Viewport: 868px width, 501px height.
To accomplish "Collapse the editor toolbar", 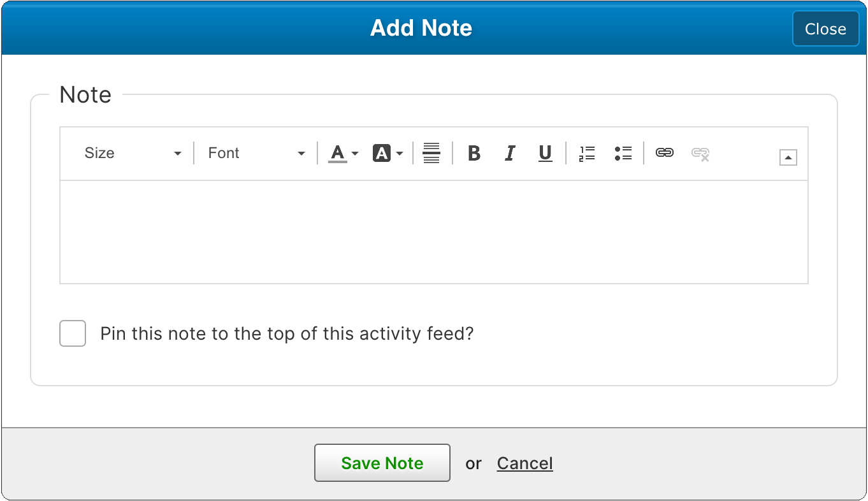I will click(x=788, y=157).
